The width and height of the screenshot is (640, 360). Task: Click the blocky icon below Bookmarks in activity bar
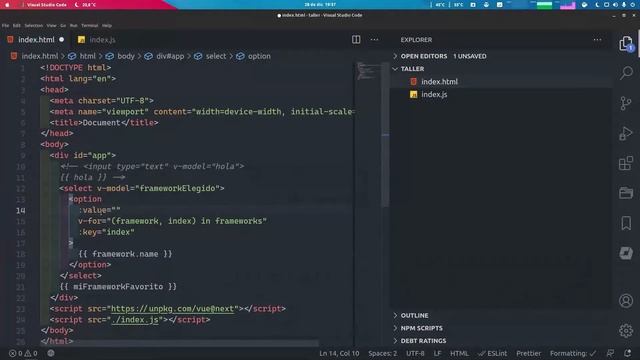[x=626, y=253]
